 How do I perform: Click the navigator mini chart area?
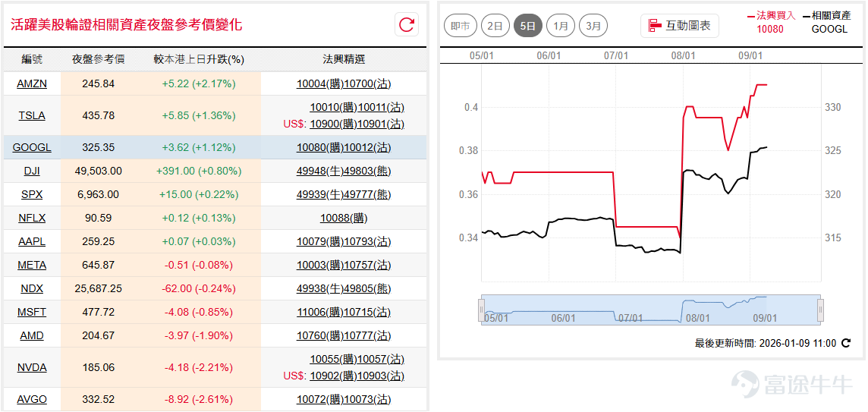click(x=651, y=310)
